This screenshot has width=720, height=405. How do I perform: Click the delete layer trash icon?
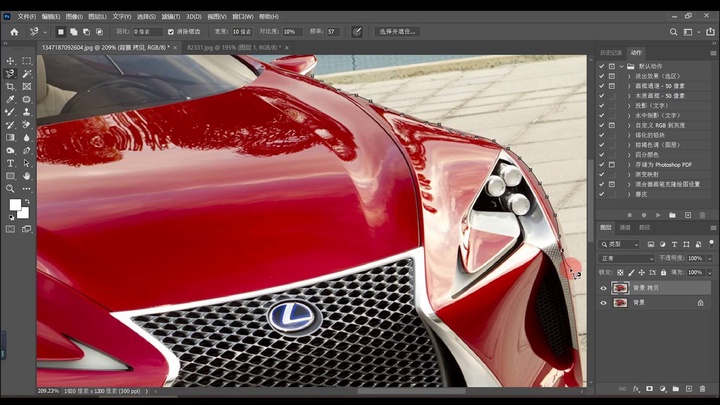pos(702,388)
